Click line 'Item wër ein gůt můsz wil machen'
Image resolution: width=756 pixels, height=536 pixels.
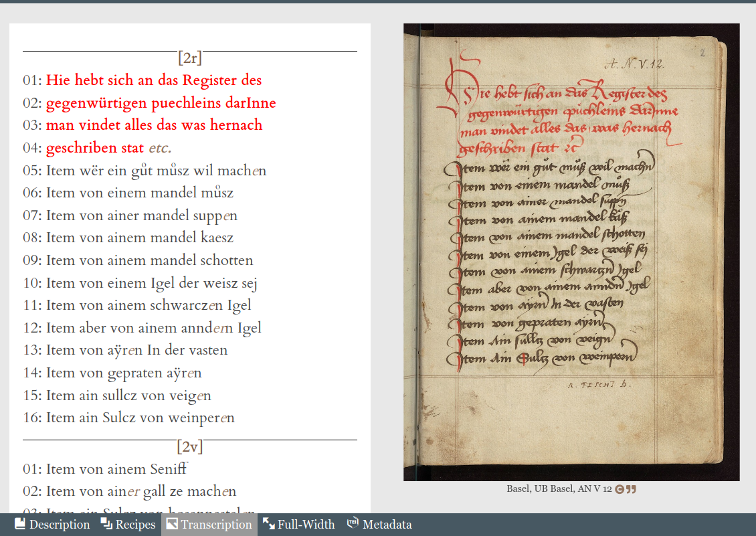tap(156, 171)
